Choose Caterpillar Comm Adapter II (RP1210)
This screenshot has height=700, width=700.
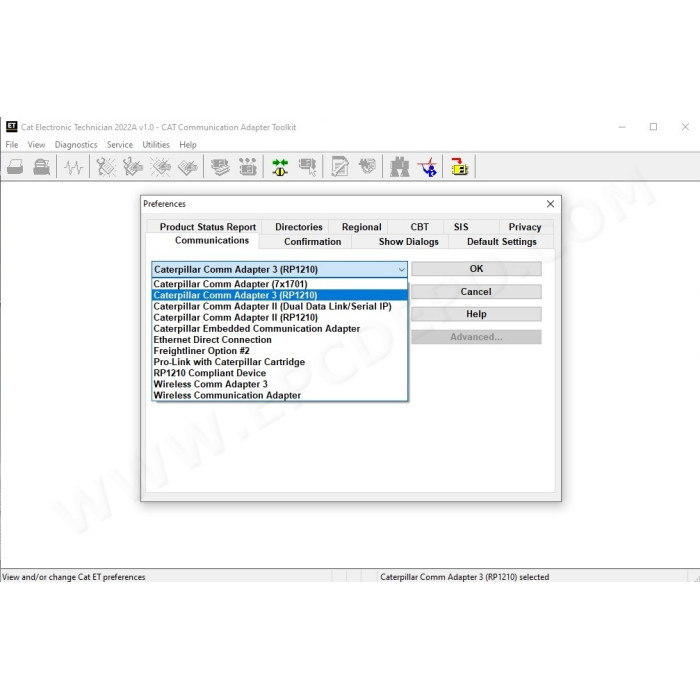tap(279, 317)
